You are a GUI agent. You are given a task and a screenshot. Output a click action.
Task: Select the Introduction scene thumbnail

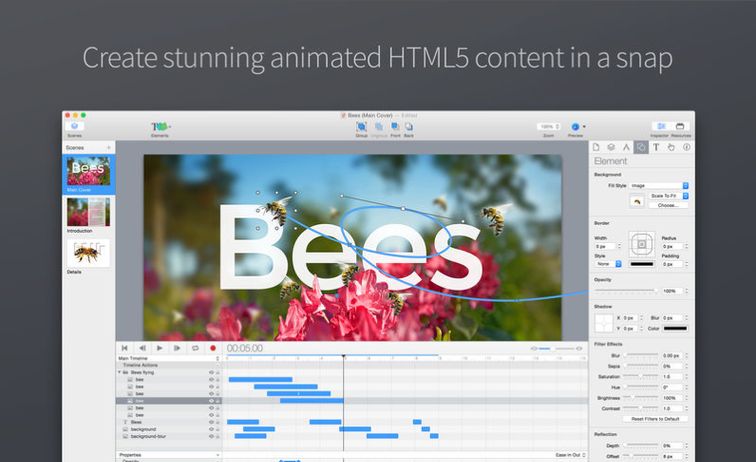88,213
